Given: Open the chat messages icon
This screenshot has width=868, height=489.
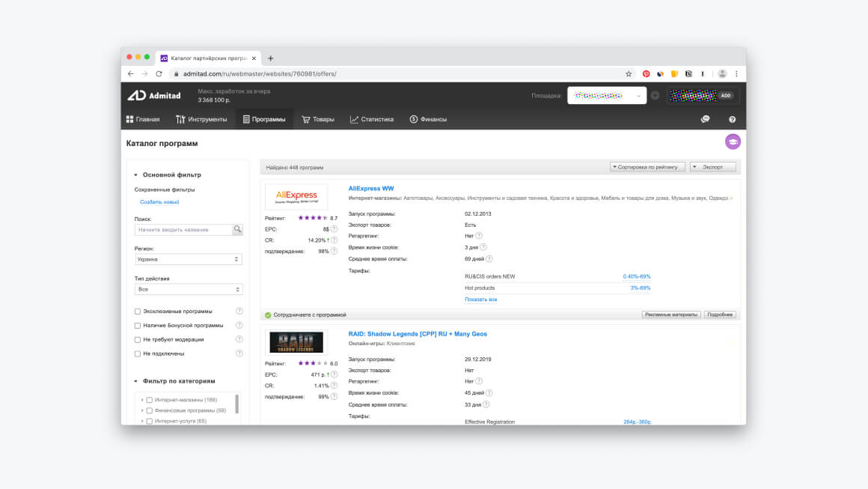Looking at the screenshot, I should 705,119.
